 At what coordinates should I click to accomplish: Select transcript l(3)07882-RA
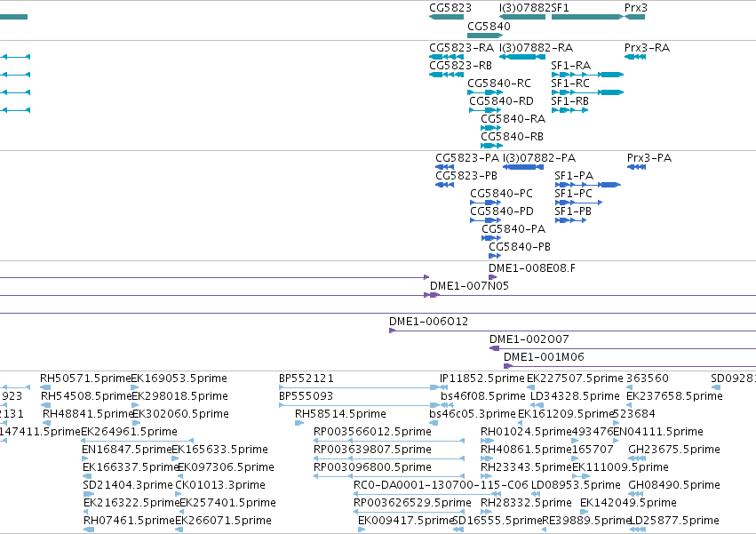[536, 48]
